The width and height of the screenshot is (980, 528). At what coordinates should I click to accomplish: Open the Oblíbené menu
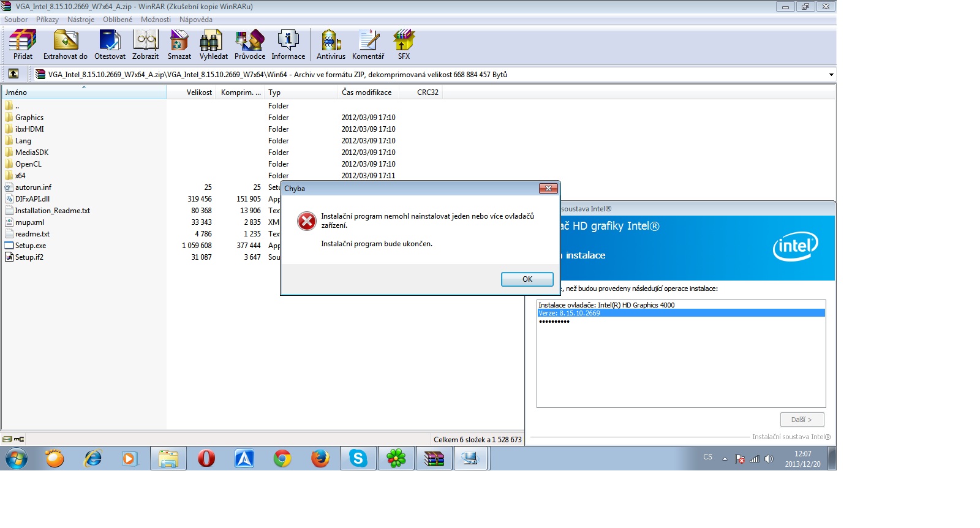118,20
